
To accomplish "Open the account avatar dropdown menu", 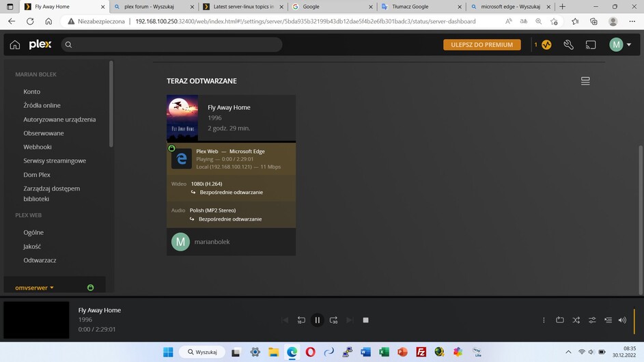I will click(620, 45).
